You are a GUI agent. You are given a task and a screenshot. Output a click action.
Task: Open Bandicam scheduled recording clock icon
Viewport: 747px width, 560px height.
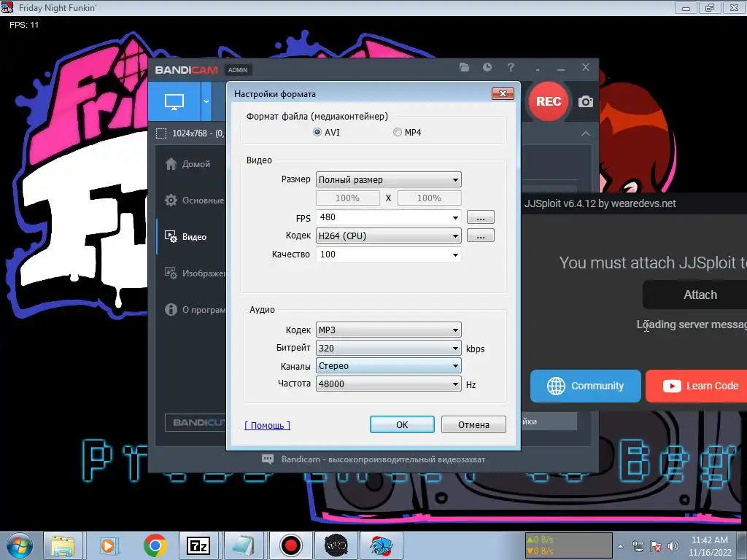[x=487, y=68]
